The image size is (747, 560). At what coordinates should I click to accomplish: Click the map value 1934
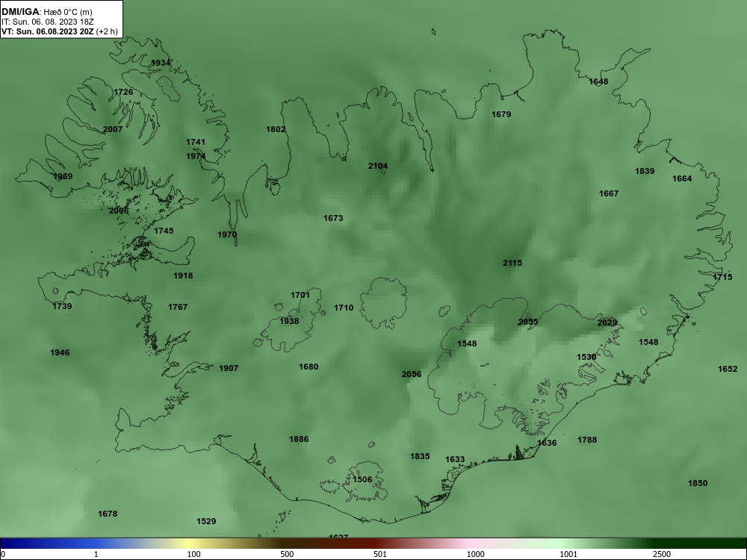coord(161,63)
